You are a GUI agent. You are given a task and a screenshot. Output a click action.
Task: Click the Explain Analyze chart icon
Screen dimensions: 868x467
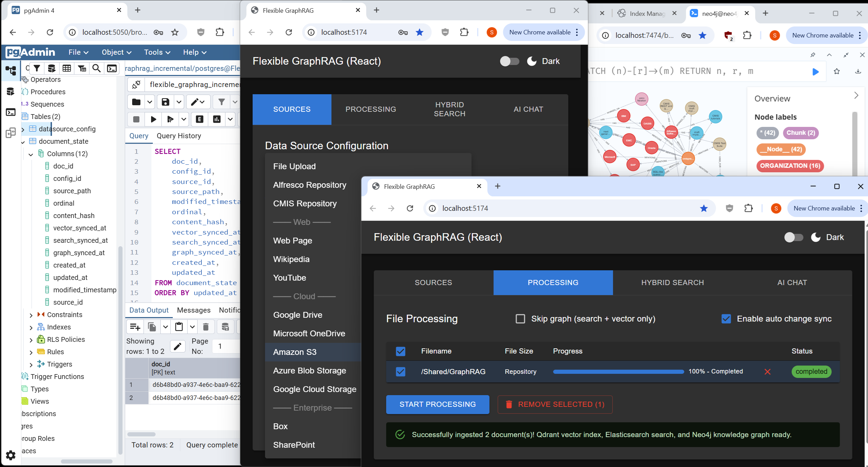pos(218,119)
